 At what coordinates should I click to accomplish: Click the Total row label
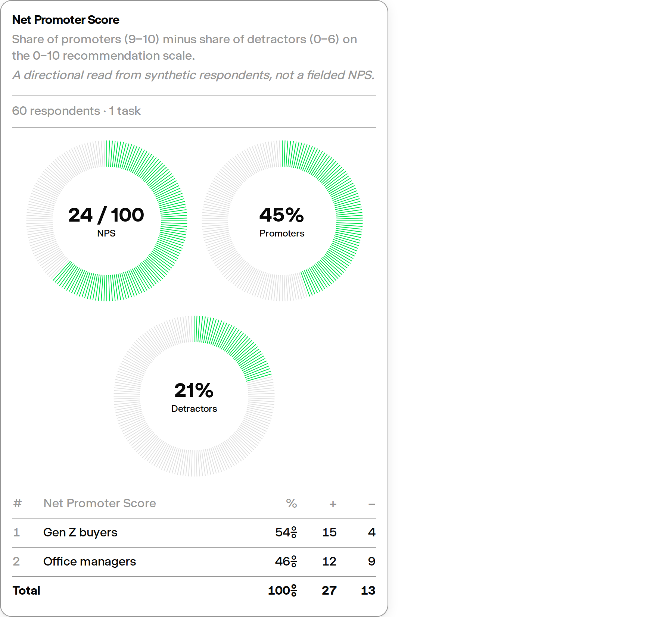(27, 591)
